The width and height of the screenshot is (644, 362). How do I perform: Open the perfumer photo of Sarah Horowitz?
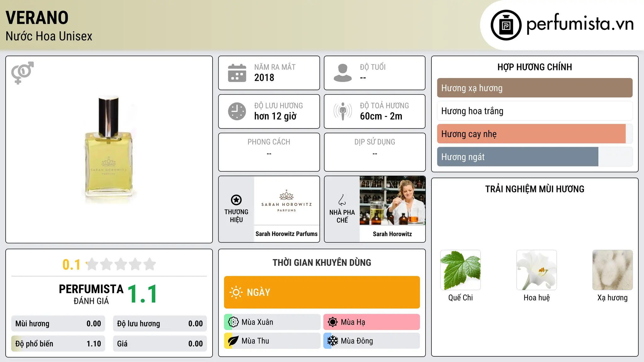392,200
